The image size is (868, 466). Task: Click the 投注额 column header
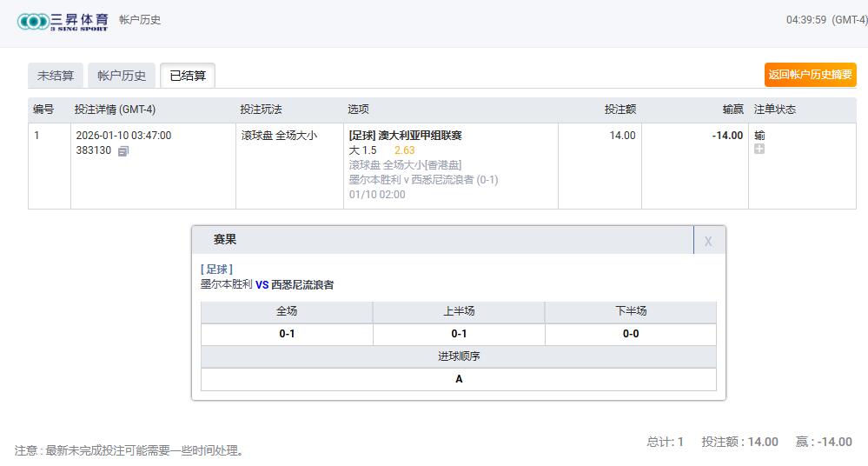pos(620,110)
